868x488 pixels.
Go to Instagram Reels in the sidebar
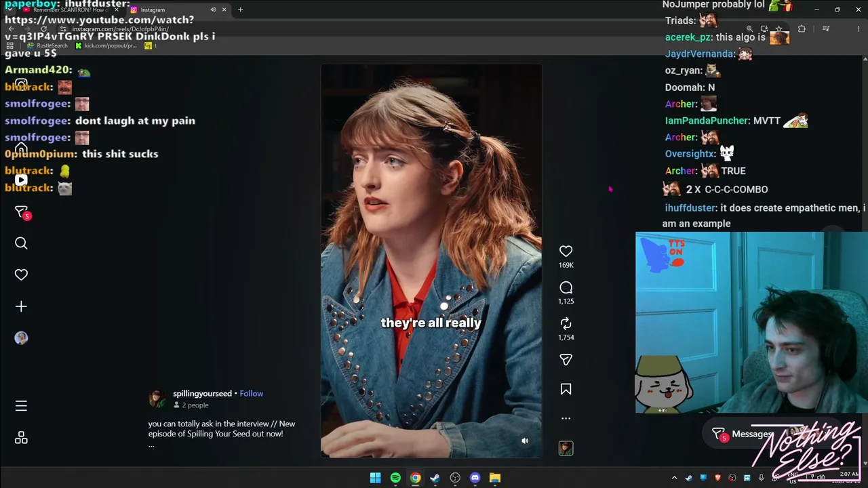pos(21,180)
